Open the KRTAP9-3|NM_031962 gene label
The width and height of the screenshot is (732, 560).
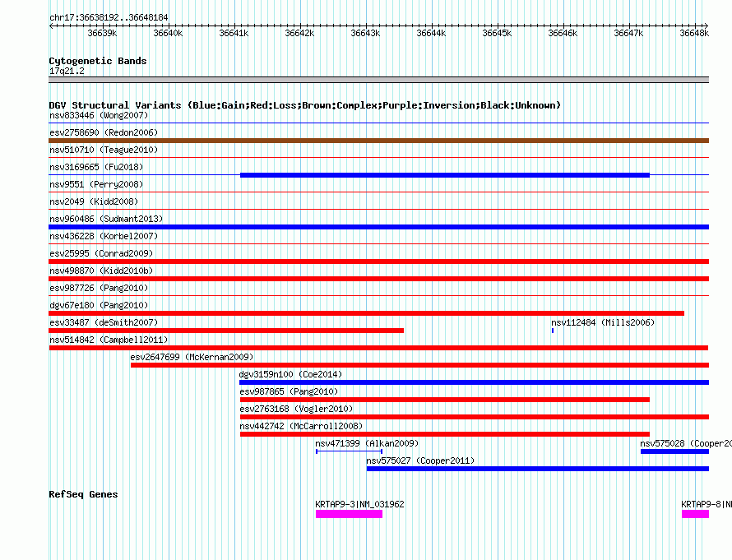tap(359, 504)
